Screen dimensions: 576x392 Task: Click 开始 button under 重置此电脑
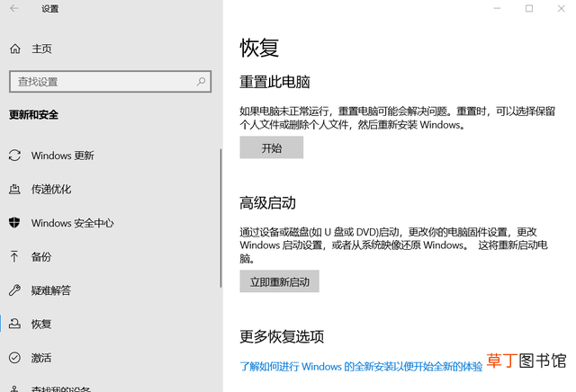(x=272, y=147)
